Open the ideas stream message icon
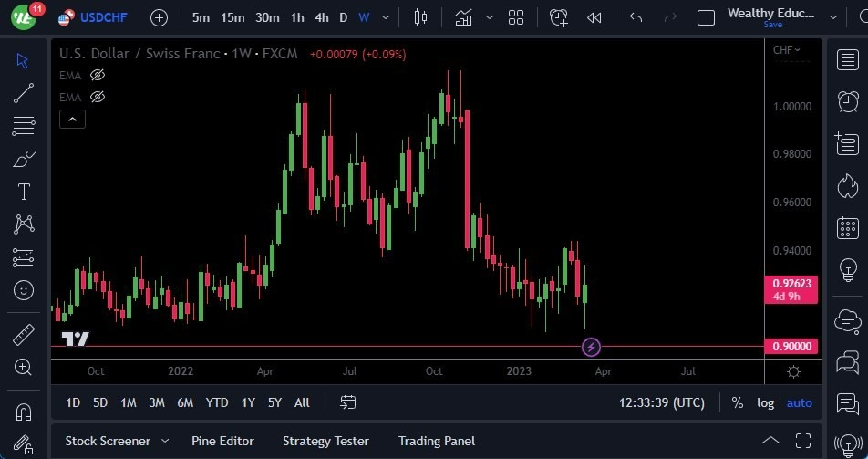The width and height of the screenshot is (868, 459). pos(848,404)
